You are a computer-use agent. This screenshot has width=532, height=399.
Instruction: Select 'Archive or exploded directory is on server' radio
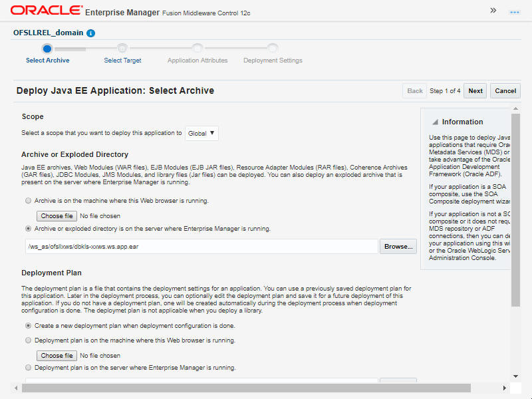[x=28, y=229]
